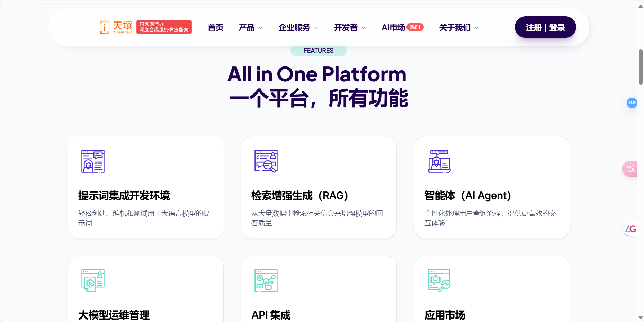Click the 注册｜登录 button
This screenshot has height=322, width=644.
(545, 27)
